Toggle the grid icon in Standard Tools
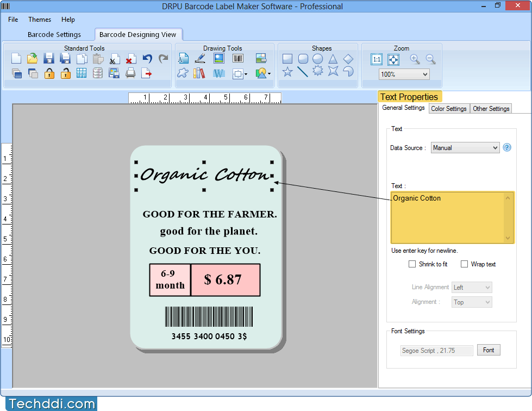Viewport: 532px width, 411px height. tap(82, 73)
